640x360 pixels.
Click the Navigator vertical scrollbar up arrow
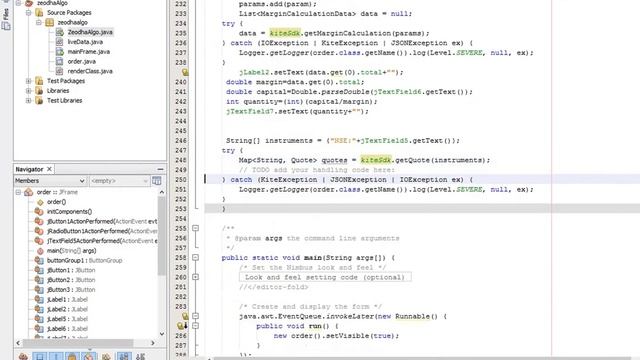(x=162, y=192)
